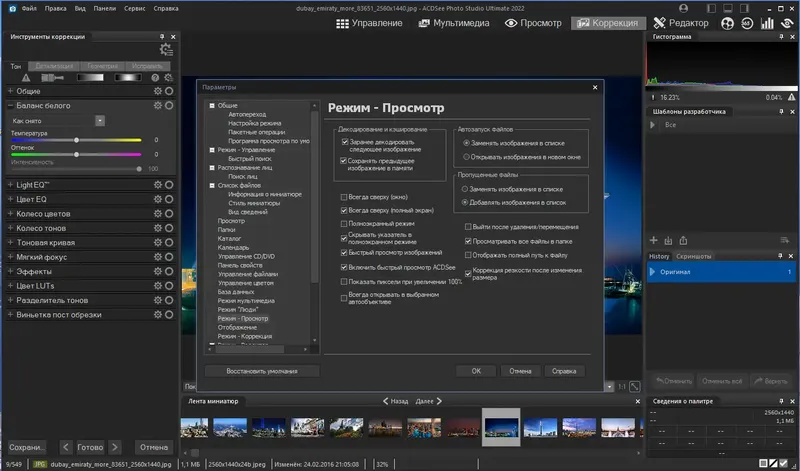Screen dimensions: 800x471
Task: Expand the Эффекты section
Action: 10,271
